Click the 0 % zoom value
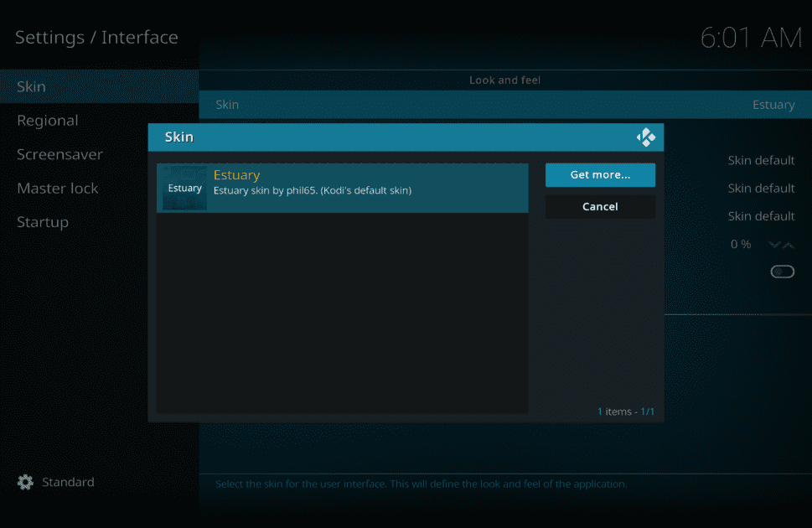This screenshot has width=812, height=528. pyautogui.click(x=740, y=244)
